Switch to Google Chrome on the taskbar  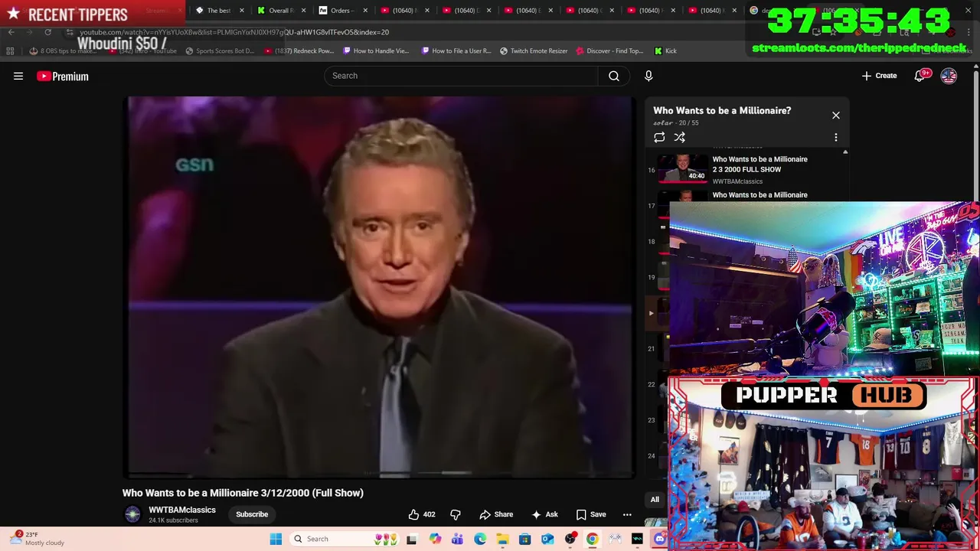[592, 540]
